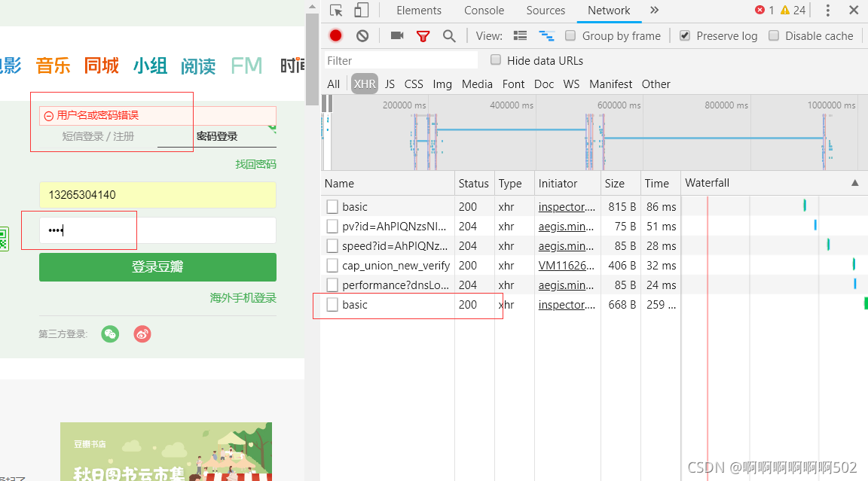Sort requests by Time column header

point(659,184)
